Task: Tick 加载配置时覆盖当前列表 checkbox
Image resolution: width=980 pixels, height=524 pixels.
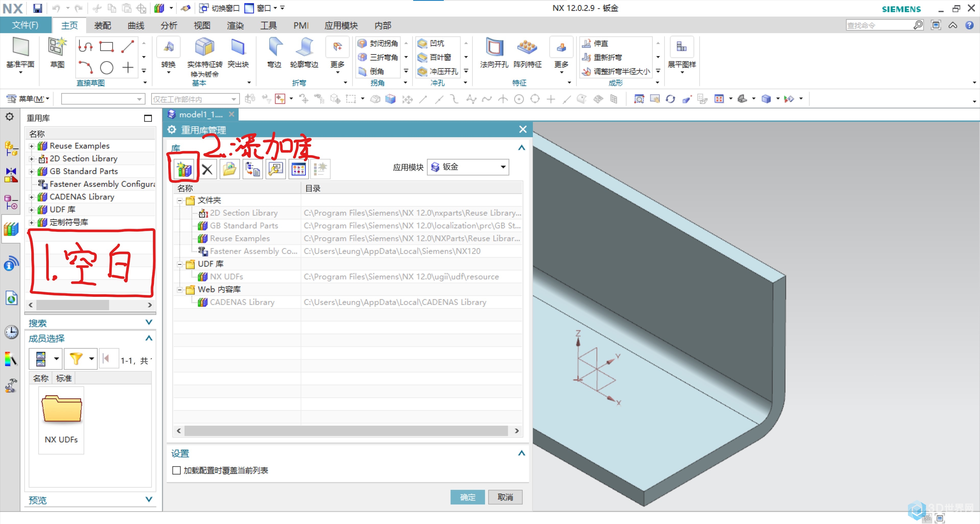Action: point(177,470)
